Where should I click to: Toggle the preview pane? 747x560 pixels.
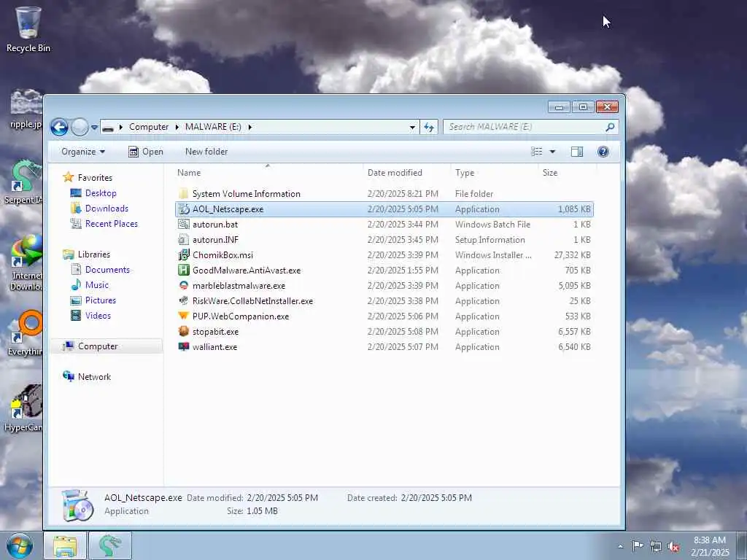(577, 152)
